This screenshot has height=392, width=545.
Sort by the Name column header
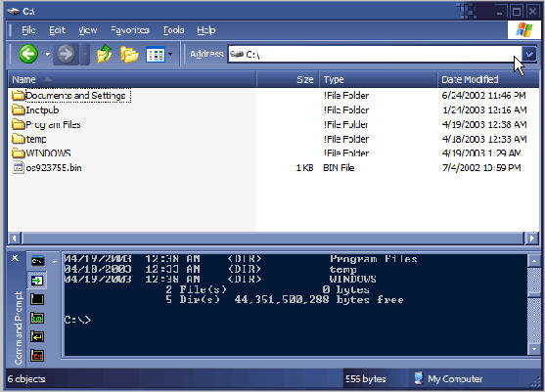[x=132, y=79]
